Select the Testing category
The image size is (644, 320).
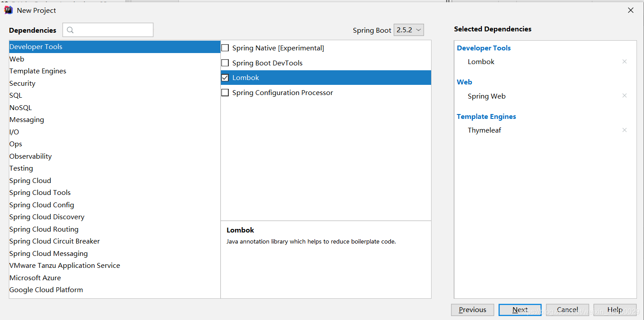[115, 168]
